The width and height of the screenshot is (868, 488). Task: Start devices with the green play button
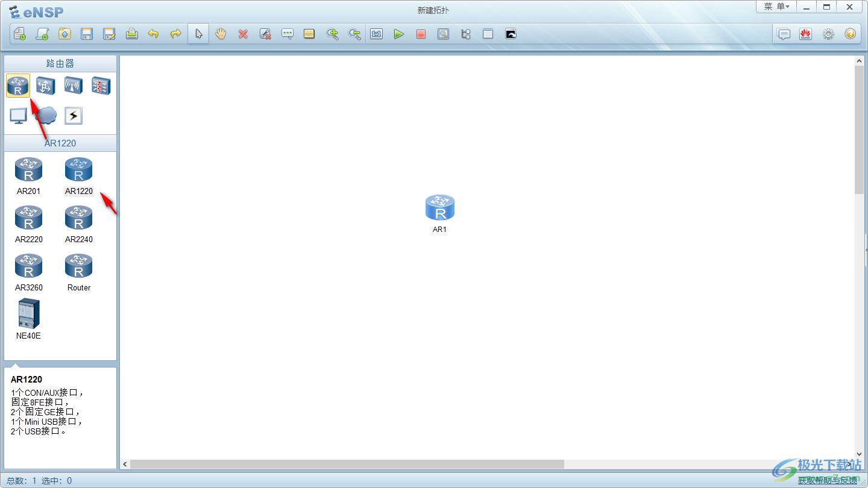point(398,34)
